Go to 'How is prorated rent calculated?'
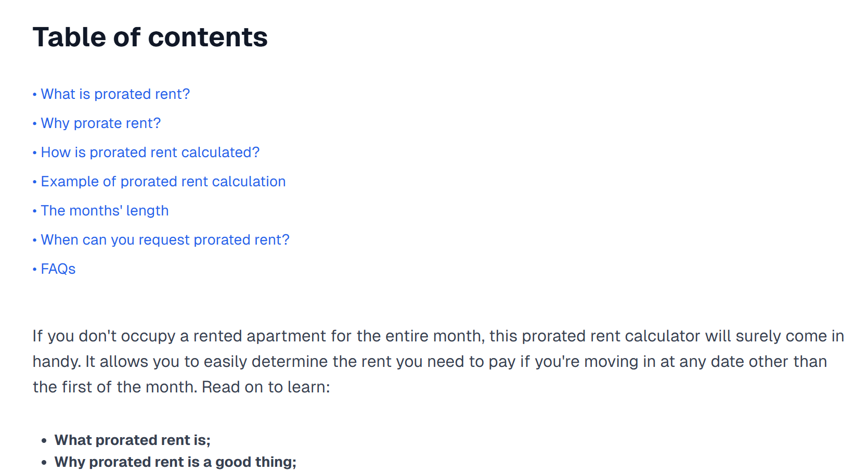Viewport: 868px width, 471px height. point(150,152)
